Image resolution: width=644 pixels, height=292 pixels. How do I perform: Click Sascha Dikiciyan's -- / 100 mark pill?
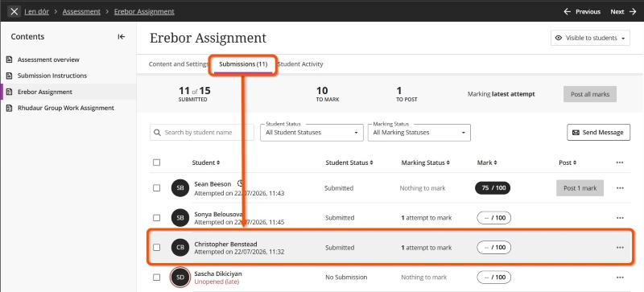493,278
